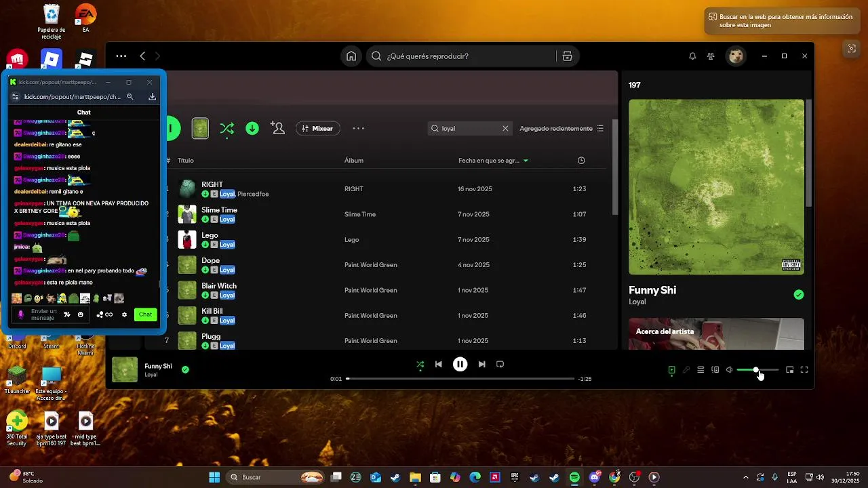Image resolution: width=868 pixels, height=488 pixels.
Task: Skip to previous track
Action: tap(439, 364)
